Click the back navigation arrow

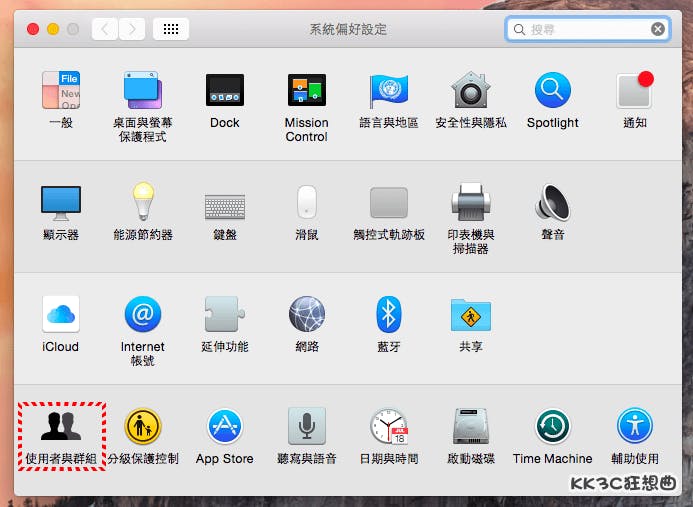tap(105, 29)
